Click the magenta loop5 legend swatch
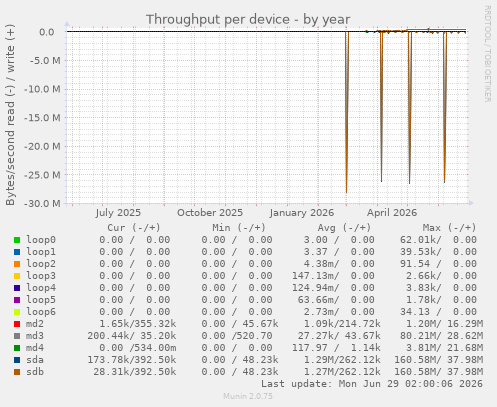 tap(17, 300)
